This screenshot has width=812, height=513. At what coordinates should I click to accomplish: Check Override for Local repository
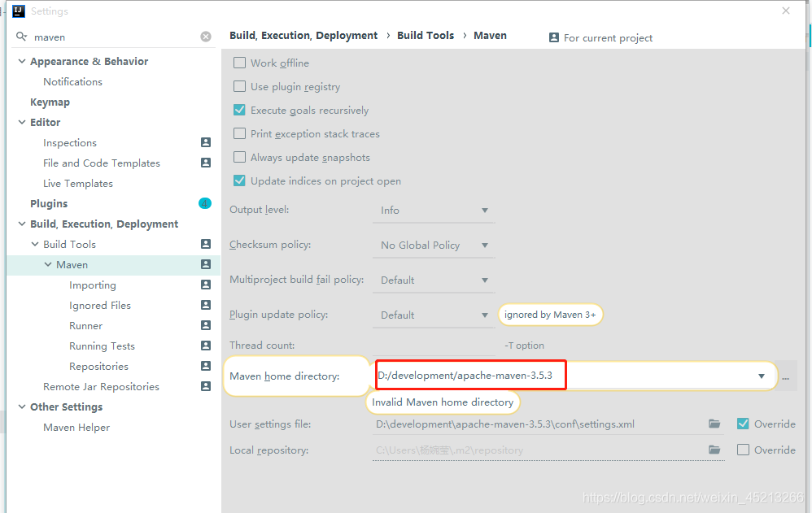coord(743,450)
